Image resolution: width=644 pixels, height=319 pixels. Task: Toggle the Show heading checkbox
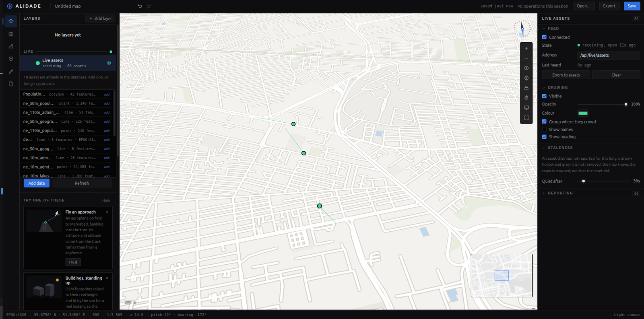[x=544, y=137]
